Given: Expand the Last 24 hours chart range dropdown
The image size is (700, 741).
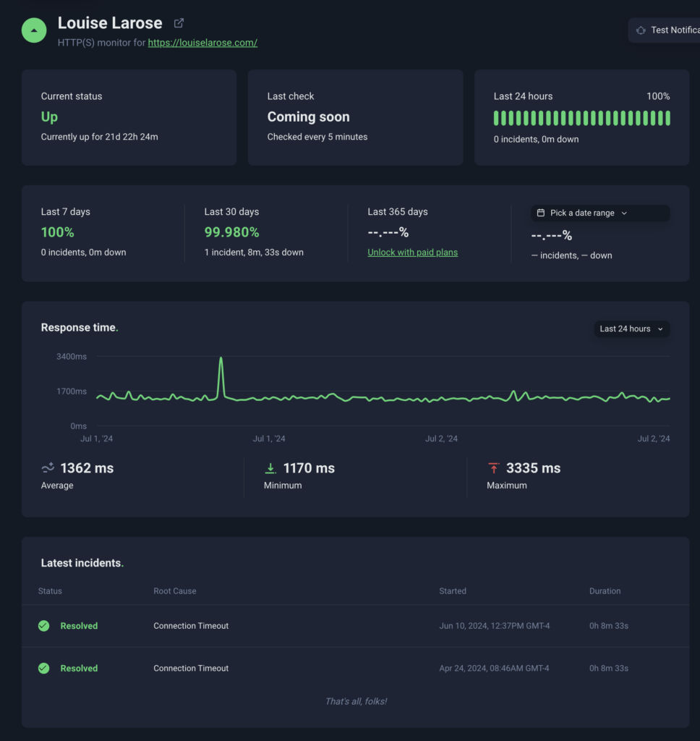Looking at the screenshot, I should pos(631,329).
